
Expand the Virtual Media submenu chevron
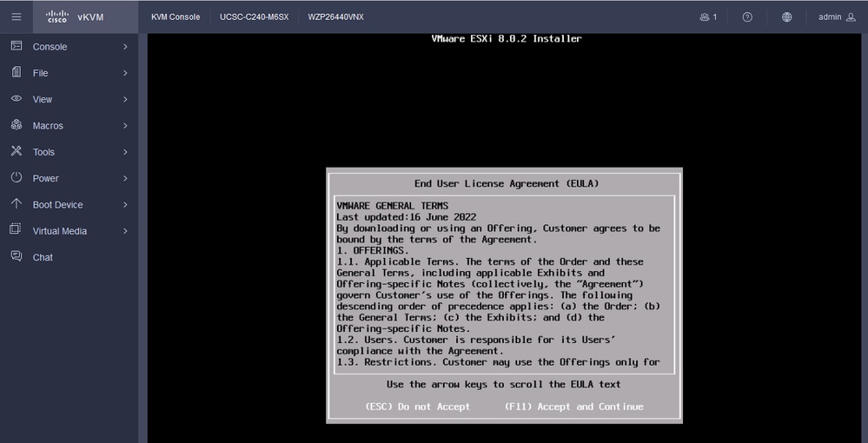point(125,231)
